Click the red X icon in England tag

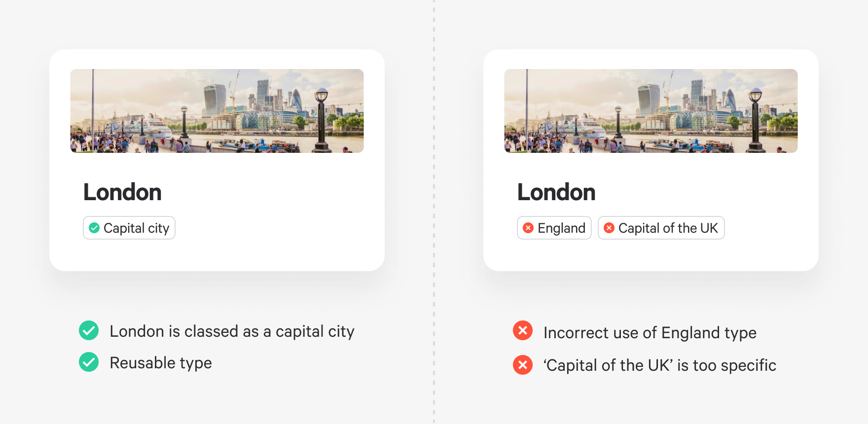[x=528, y=228]
